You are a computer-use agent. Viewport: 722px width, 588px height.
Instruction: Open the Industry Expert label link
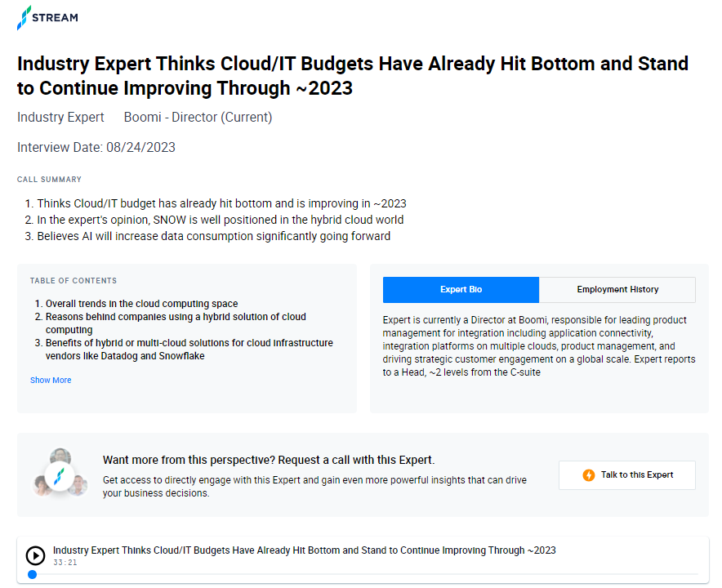[60, 117]
